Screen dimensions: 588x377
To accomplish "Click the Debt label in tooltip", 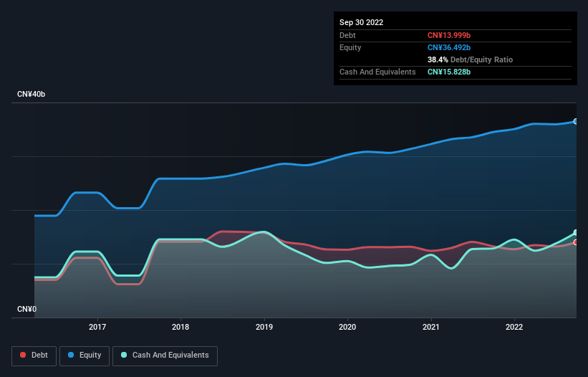I will point(347,35).
